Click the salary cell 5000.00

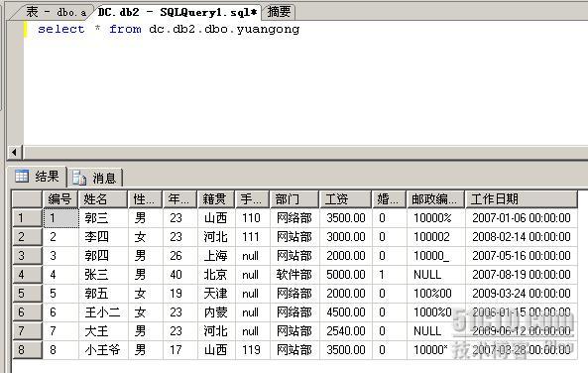click(346, 275)
